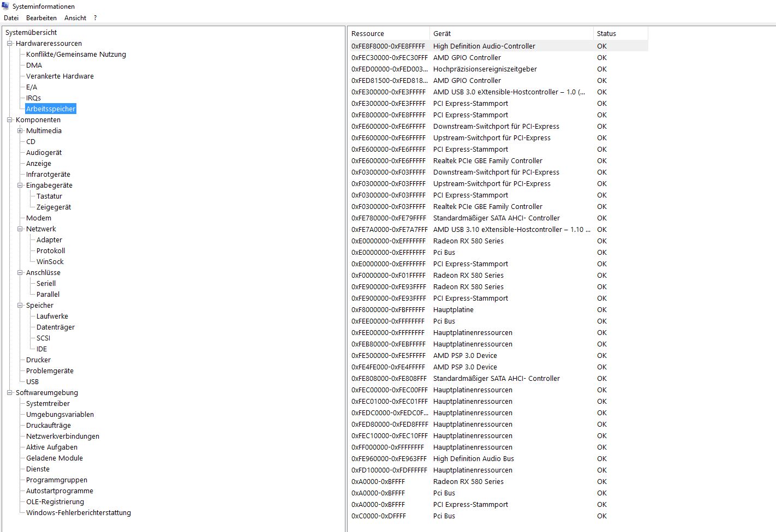Sort by the Status column header

click(x=620, y=33)
